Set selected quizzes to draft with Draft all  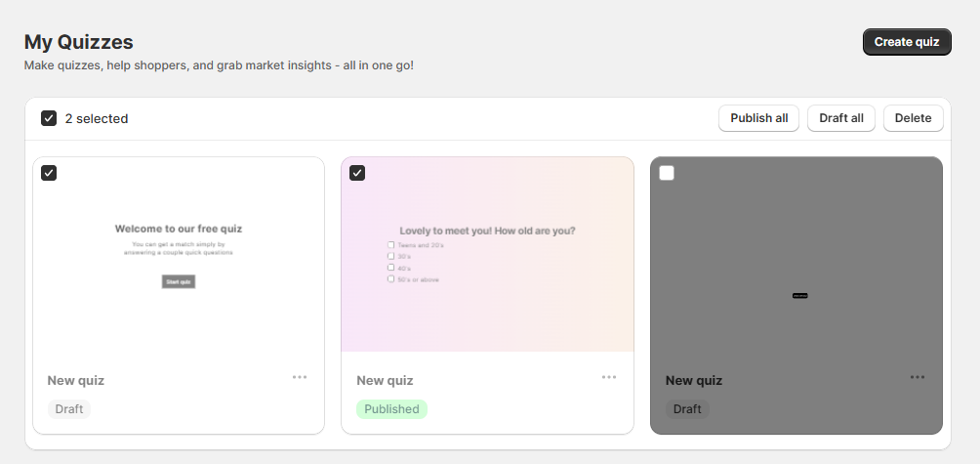[840, 118]
